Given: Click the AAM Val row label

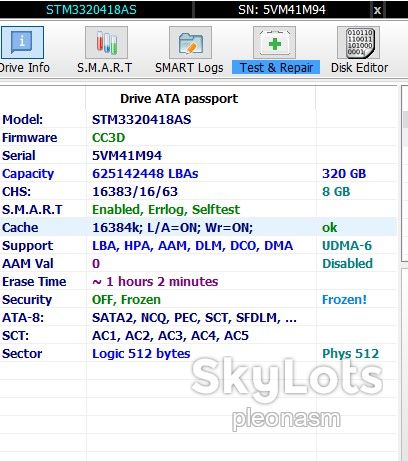Looking at the screenshot, I should click(28, 264).
